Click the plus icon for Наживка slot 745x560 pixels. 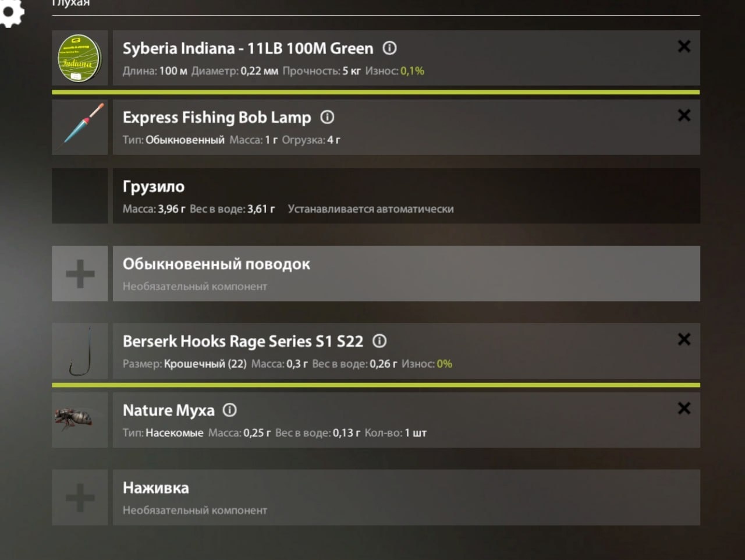tap(80, 498)
